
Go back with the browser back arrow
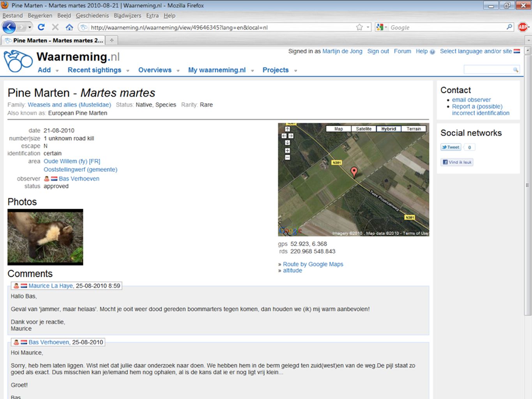click(x=9, y=27)
